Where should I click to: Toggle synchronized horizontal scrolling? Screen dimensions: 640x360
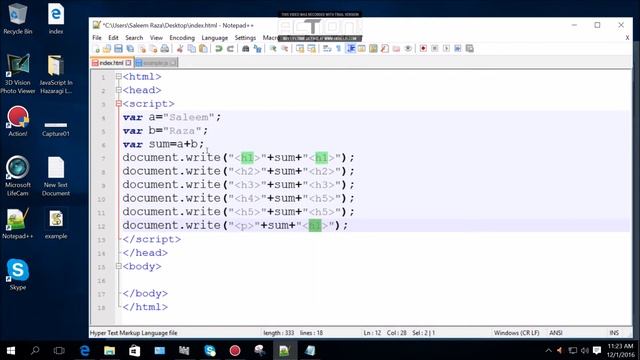pyautogui.click(x=311, y=49)
